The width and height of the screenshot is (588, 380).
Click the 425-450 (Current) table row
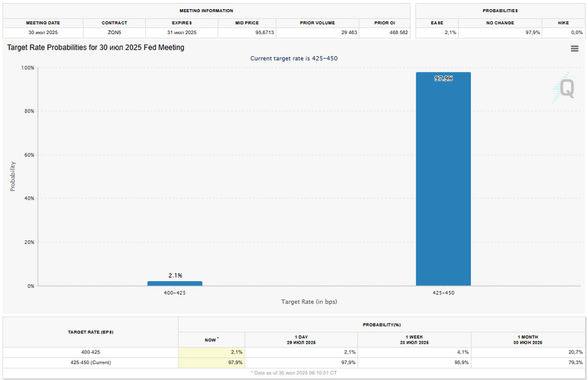[90, 362]
